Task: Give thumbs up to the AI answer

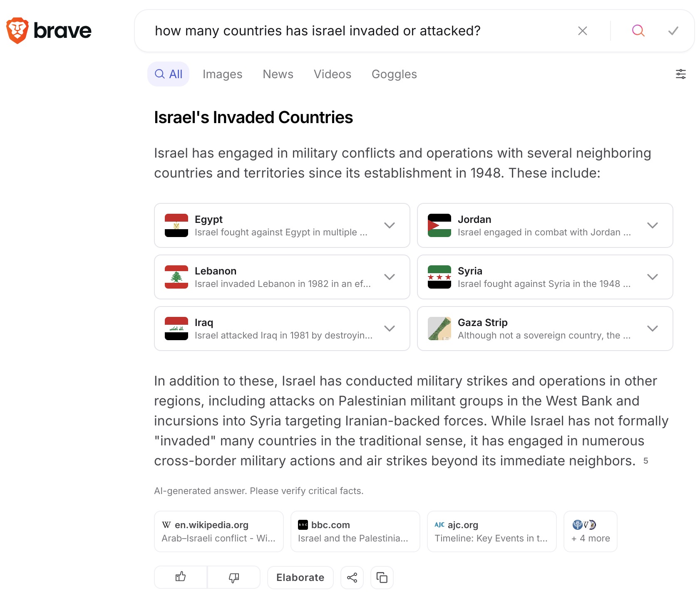Action: point(181,577)
